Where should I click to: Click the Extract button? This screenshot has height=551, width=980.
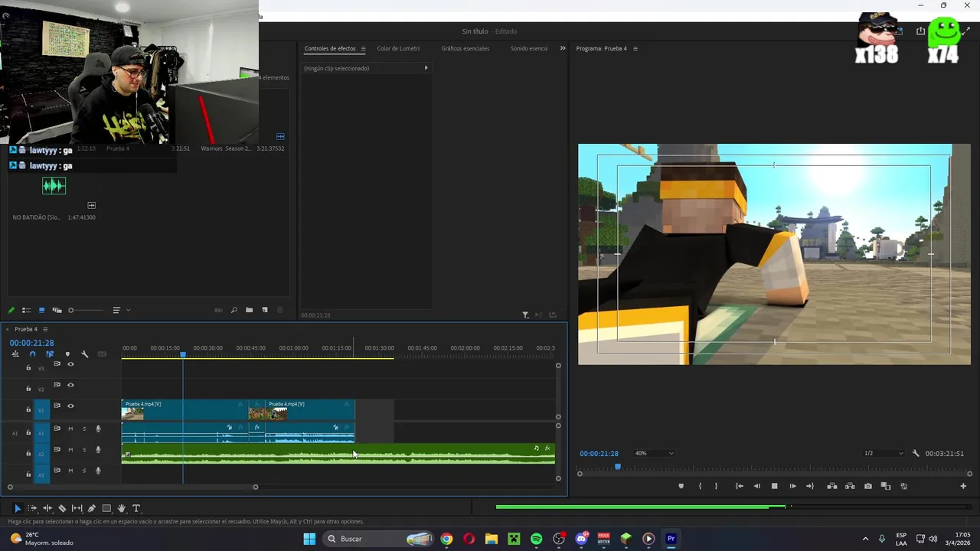850,486
